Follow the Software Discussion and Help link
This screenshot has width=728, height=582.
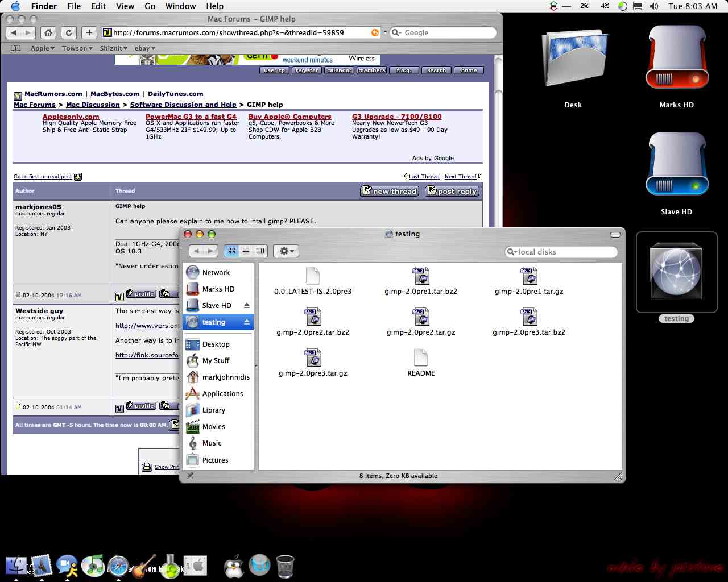(183, 105)
